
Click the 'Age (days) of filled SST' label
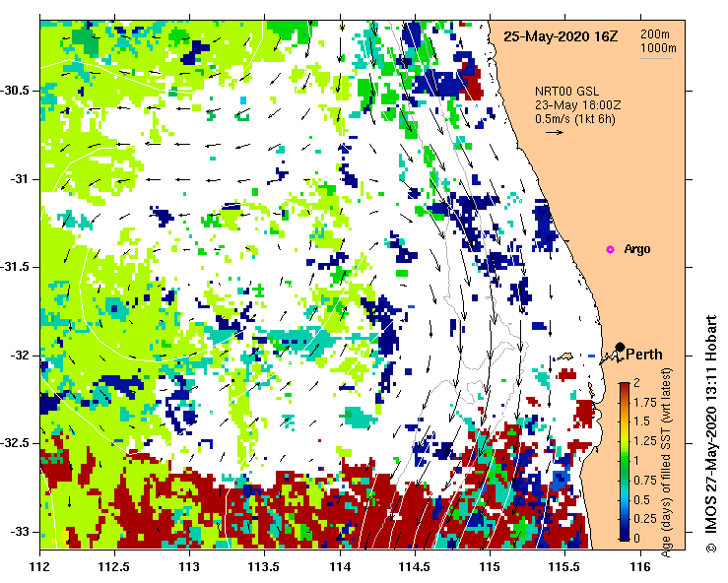(x=667, y=463)
